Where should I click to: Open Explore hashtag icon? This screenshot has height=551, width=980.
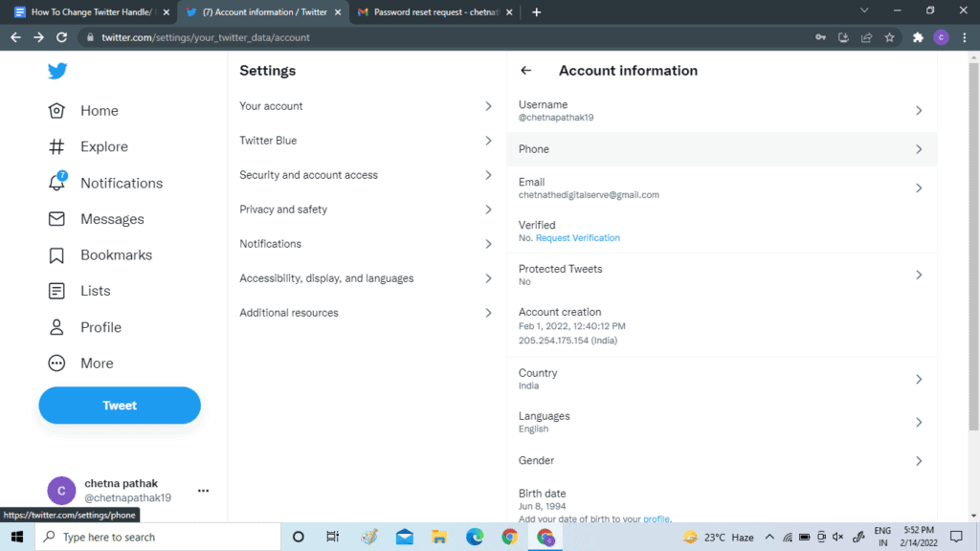click(56, 146)
